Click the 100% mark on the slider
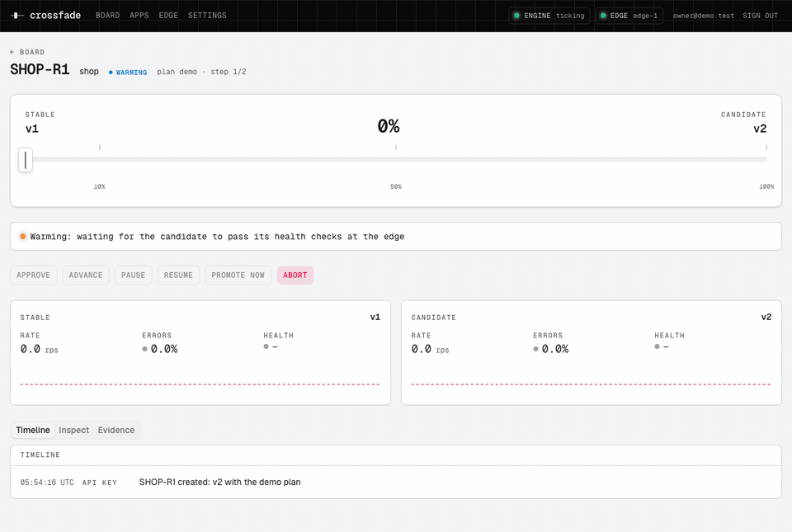792x532 pixels. click(x=766, y=186)
